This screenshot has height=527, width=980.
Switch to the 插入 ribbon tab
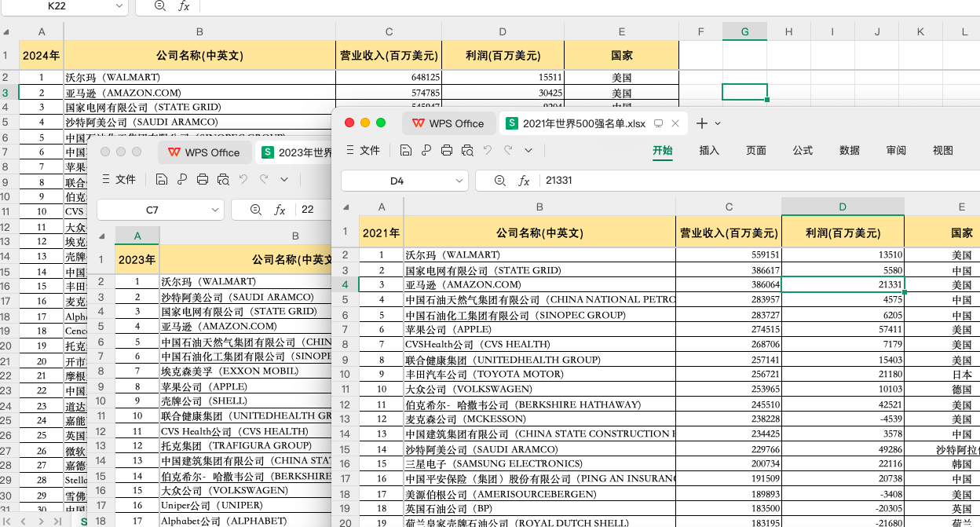709,150
